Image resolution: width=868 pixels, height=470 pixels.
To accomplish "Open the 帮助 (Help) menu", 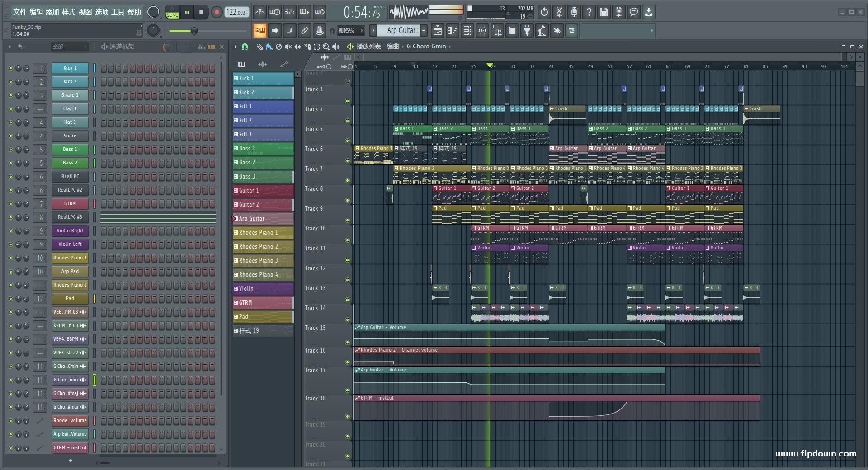I will click(x=134, y=12).
